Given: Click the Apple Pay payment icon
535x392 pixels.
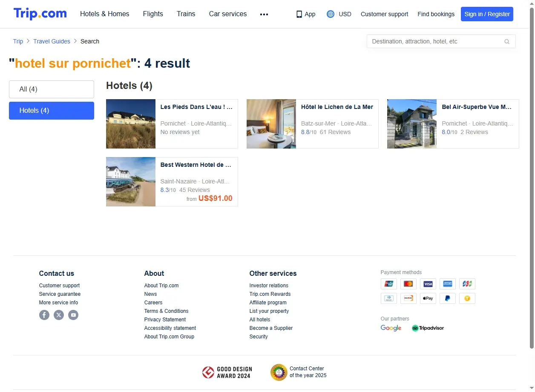Looking at the screenshot, I should pyautogui.click(x=428, y=298).
